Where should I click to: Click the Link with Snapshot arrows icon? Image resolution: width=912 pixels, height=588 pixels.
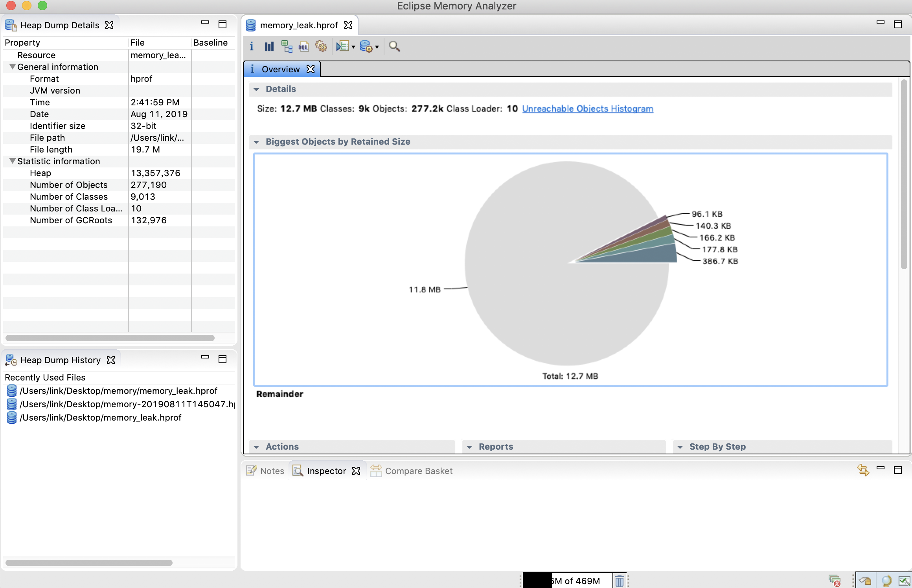pyautogui.click(x=863, y=470)
